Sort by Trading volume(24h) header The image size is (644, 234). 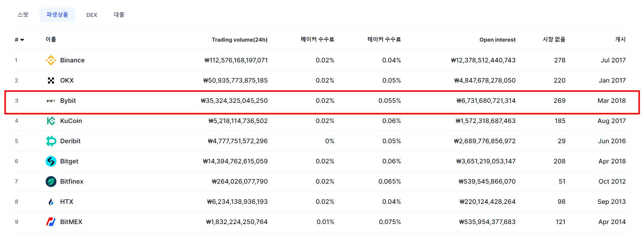pos(240,40)
